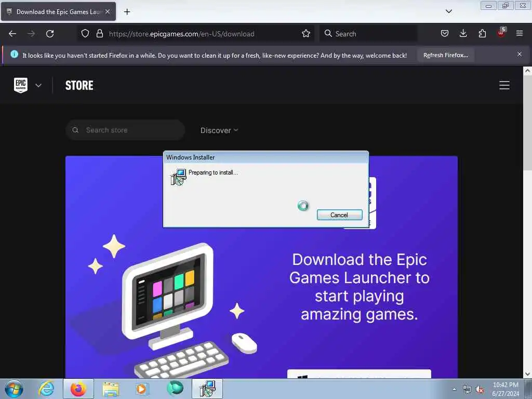Image resolution: width=532 pixels, height=399 pixels.
Task: Click the address bar URL
Action: 181,34
